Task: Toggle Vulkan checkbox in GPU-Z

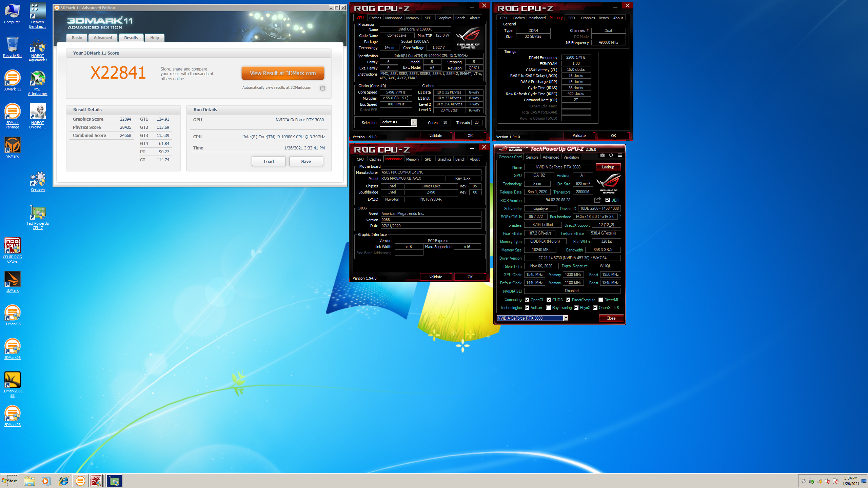Action: coord(527,308)
